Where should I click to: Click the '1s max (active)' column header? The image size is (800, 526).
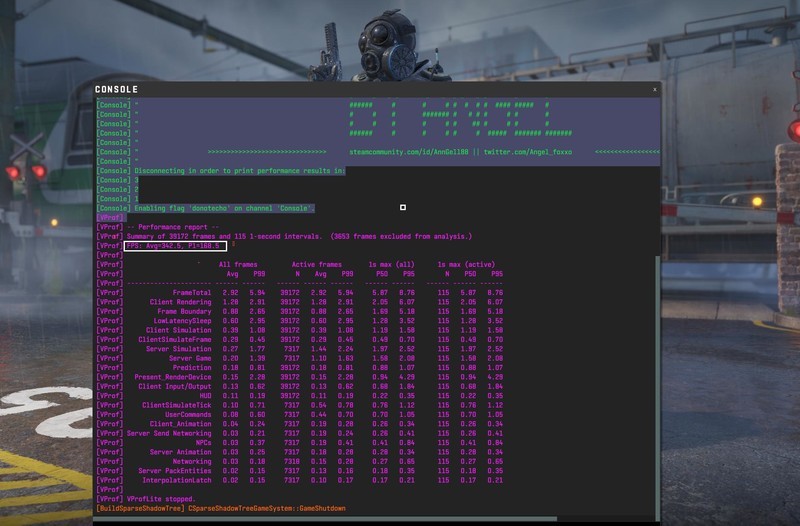(x=466, y=264)
